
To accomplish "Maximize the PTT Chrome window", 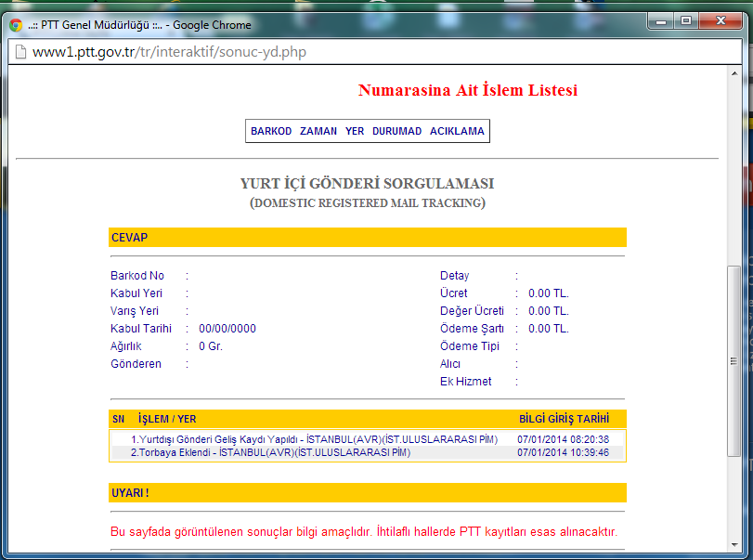I will [x=686, y=21].
